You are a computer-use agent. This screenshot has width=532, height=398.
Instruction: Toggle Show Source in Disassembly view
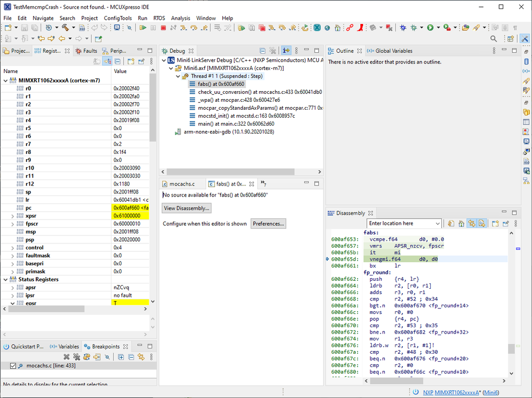click(x=482, y=223)
